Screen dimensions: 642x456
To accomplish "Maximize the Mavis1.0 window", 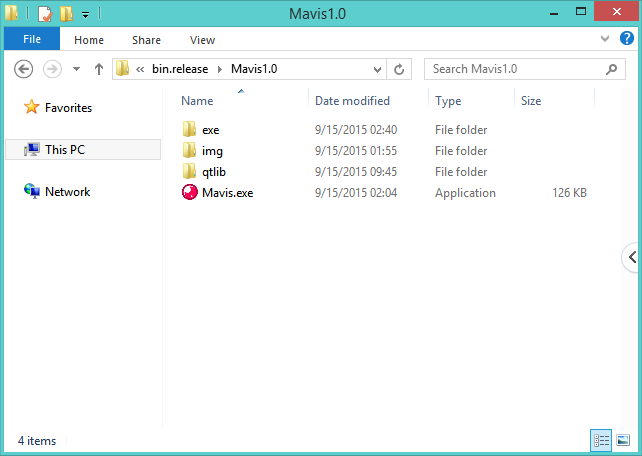I will coord(581,11).
